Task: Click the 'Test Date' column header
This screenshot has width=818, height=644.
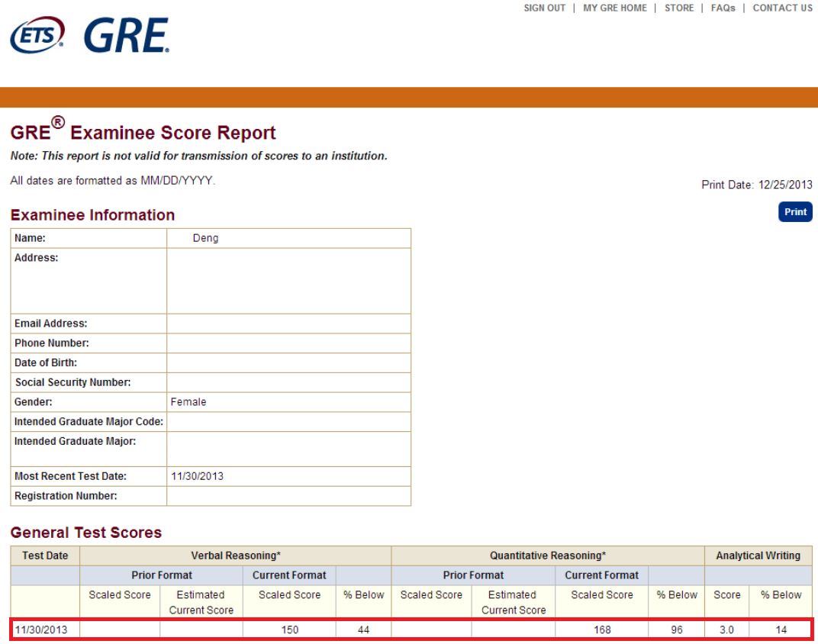Action: (45, 555)
